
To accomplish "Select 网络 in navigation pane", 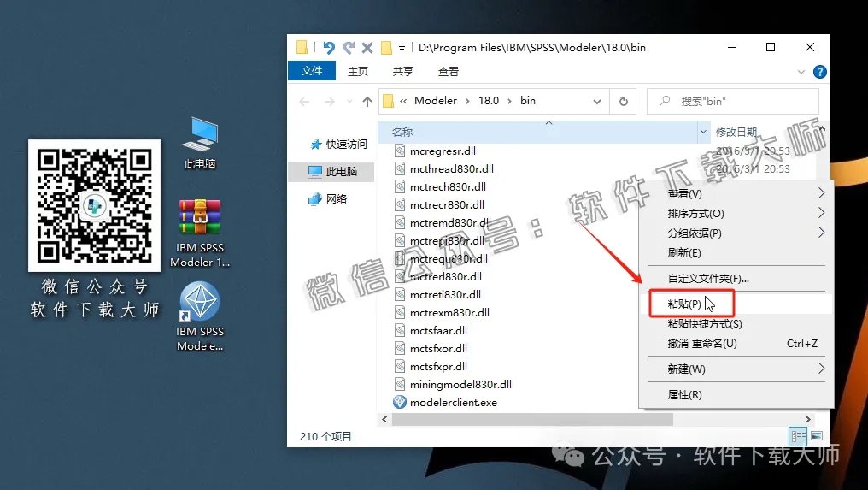I will [x=328, y=198].
